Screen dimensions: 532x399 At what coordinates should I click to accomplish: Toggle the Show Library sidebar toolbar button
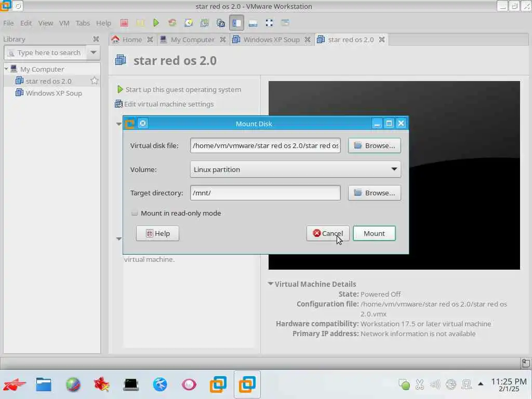(236, 23)
